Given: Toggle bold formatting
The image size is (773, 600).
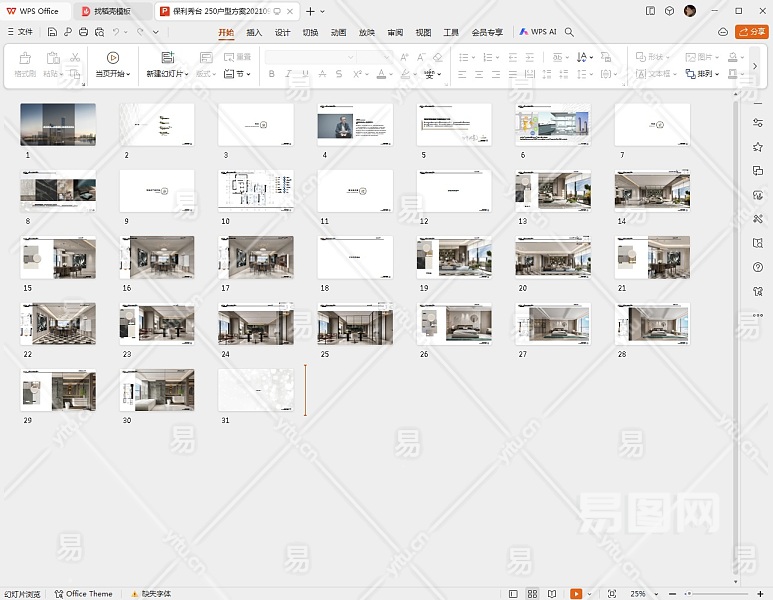Looking at the screenshot, I should (272, 74).
